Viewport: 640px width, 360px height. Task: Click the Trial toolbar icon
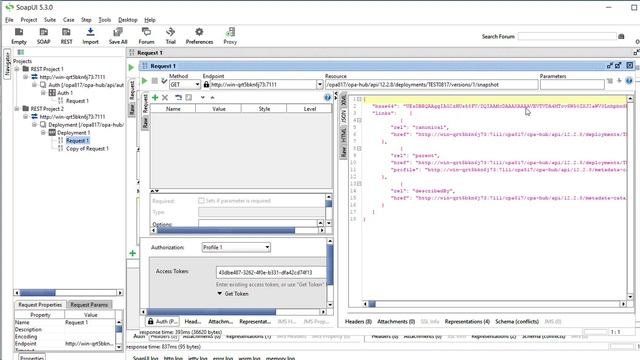click(x=171, y=36)
